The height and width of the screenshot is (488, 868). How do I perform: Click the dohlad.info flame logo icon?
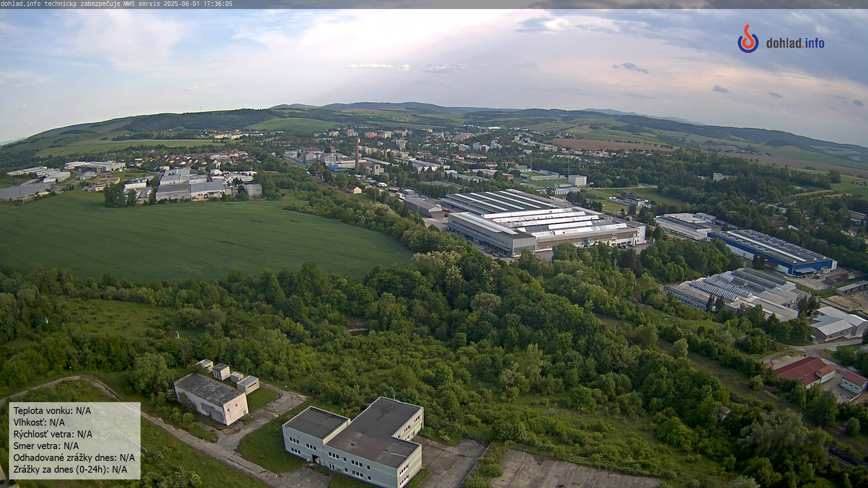pos(748,39)
